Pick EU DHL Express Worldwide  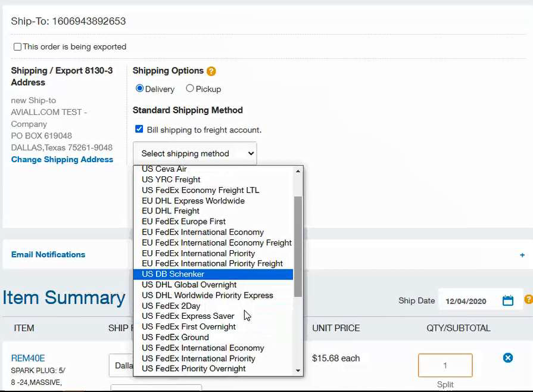(x=193, y=201)
